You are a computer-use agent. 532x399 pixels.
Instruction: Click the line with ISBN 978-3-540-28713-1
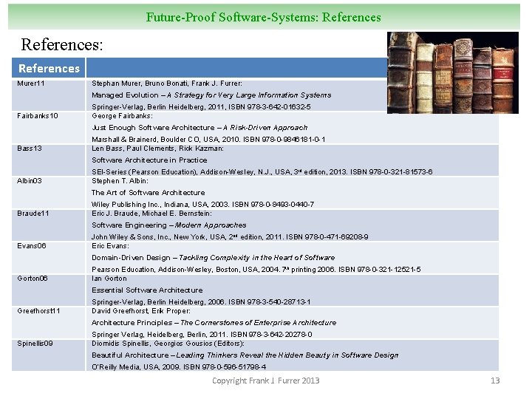[x=201, y=302]
